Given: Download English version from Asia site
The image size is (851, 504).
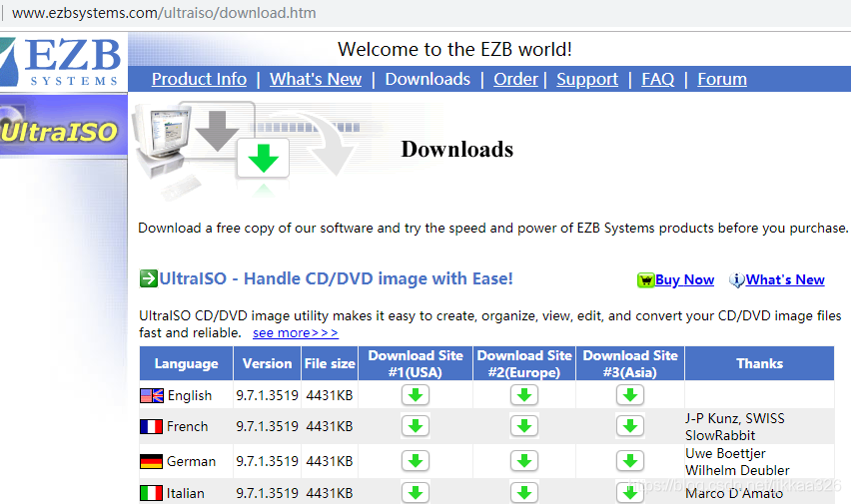Looking at the screenshot, I should pos(630,395).
